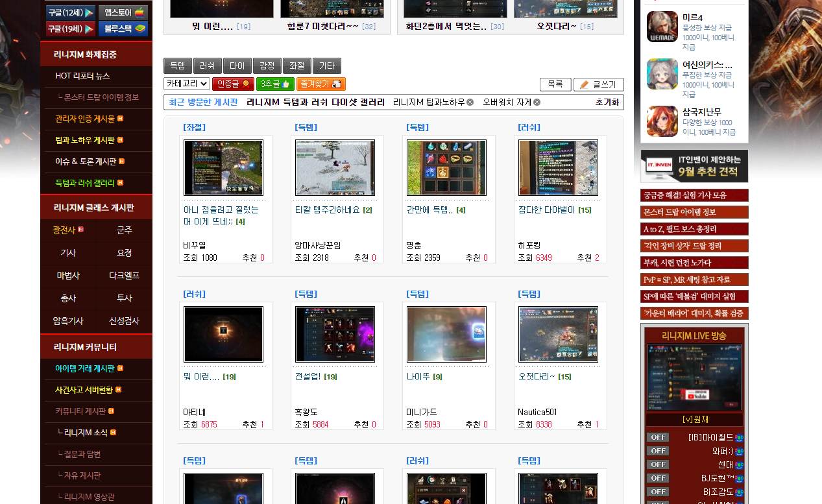The width and height of the screenshot is (822, 504).
Task: Toggle OFF switch for BJ도현™ stream
Action: [658, 478]
